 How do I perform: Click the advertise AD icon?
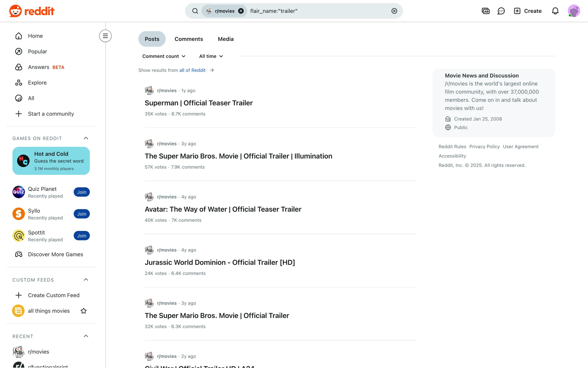coord(485,11)
